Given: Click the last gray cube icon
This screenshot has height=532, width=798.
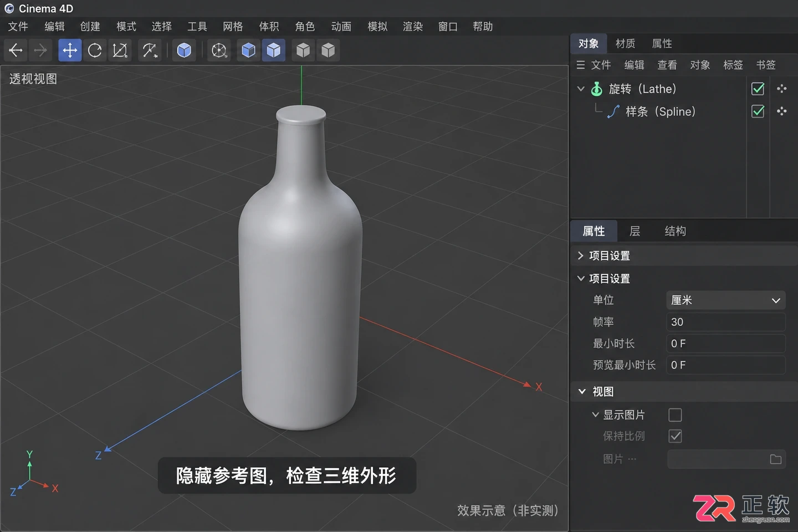Looking at the screenshot, I should click(328, 50).
